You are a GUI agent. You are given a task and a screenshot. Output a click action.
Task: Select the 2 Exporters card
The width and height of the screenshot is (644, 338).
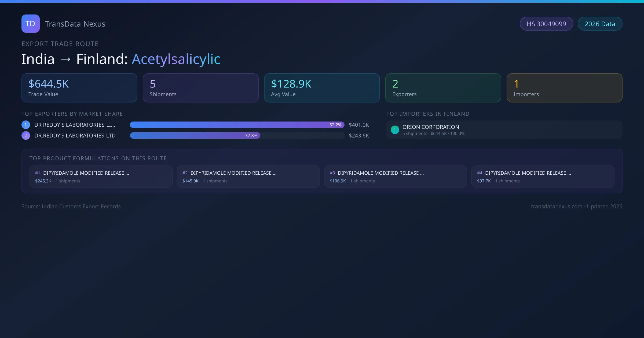(x=443, y=88)
